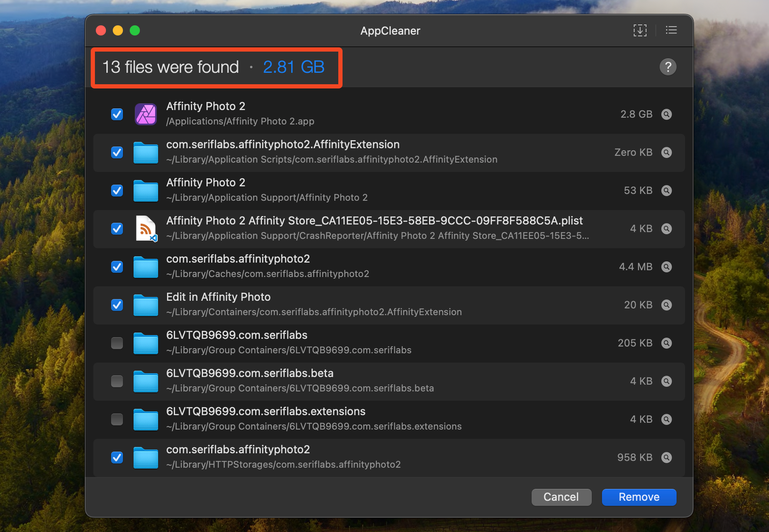The height and width of the screenshot is (532, 769).
Task: Check the seriflabs.beta group container
Action: pyautogui.click(x=117, y=381)
